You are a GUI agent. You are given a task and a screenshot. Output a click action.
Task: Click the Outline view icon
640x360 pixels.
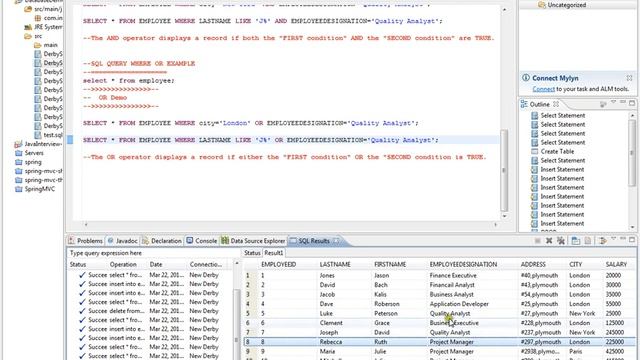click(x=524, y=104)
